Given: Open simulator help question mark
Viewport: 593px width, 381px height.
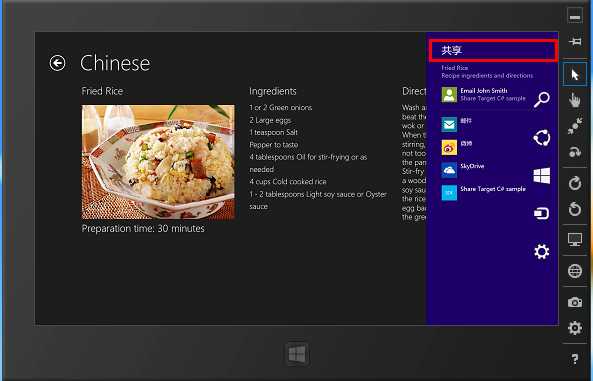Looking at the screenshot, I should tap(574, 359).
